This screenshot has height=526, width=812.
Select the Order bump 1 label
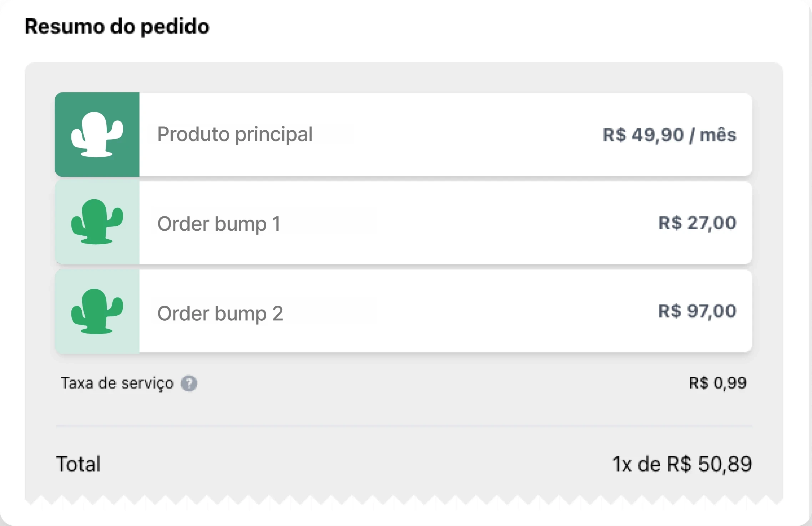pos(219,224)
